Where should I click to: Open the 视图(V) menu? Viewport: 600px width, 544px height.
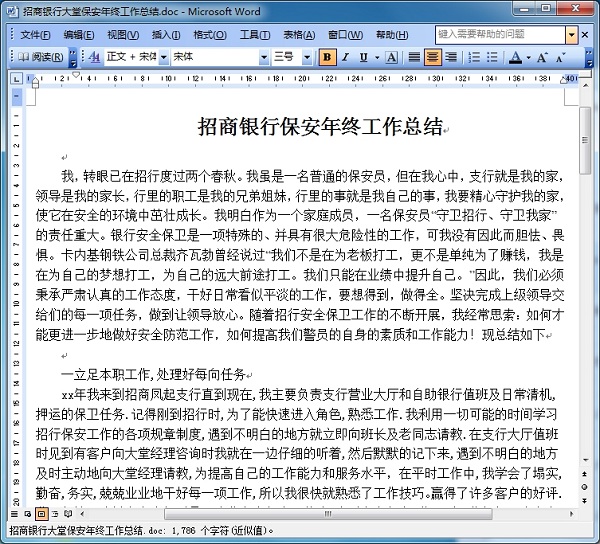123,35
